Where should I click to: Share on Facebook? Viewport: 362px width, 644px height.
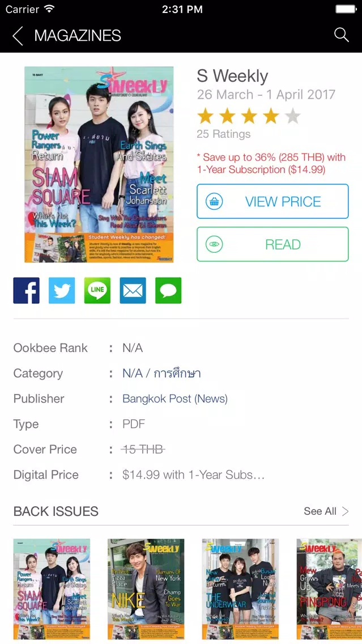(x=26, y=290)
